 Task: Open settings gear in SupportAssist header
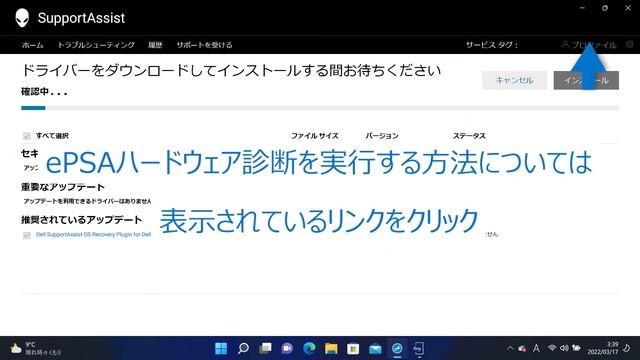click(630, 44)
